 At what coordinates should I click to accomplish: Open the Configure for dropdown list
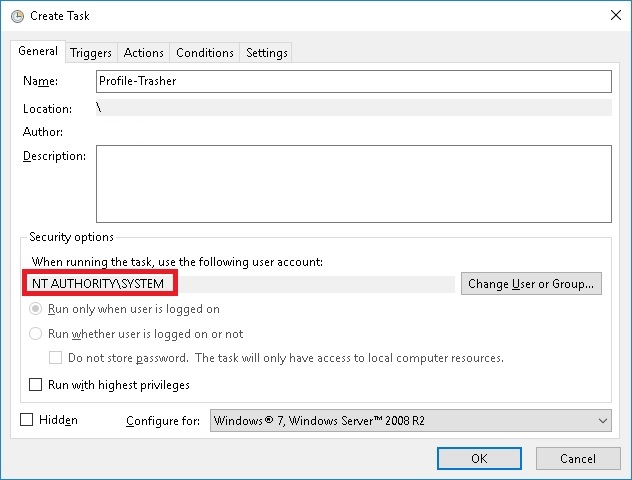(410, 421)
